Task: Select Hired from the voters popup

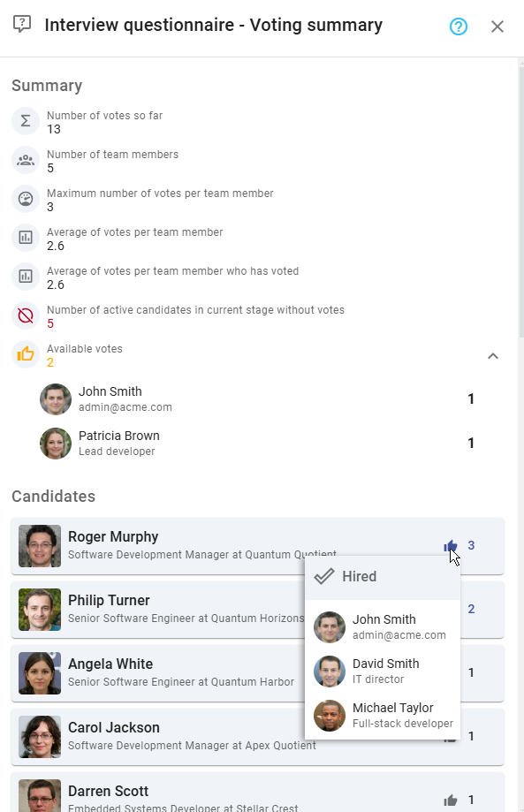Action: click(x=359, y=576)
